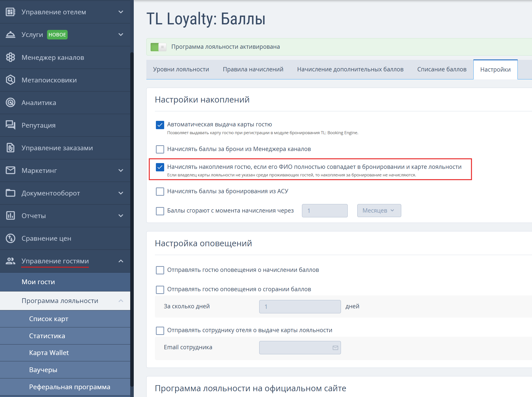The width and height of the screenshot is (532, 397).
Task: Click the Отчеты bar chart icon
Action: tap(10, 216)
